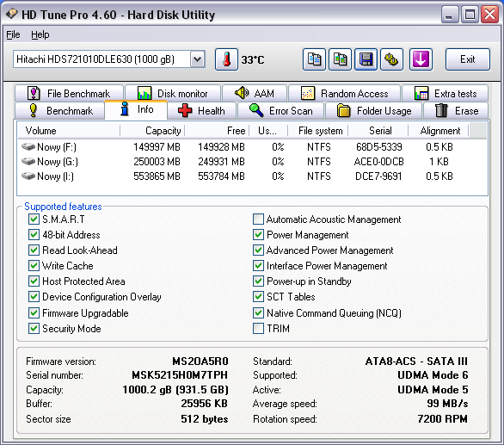This screenshot has height=445, width=504.
Task: Click the drive icon beside Nowy (I:)
Action: pos(28,176)
